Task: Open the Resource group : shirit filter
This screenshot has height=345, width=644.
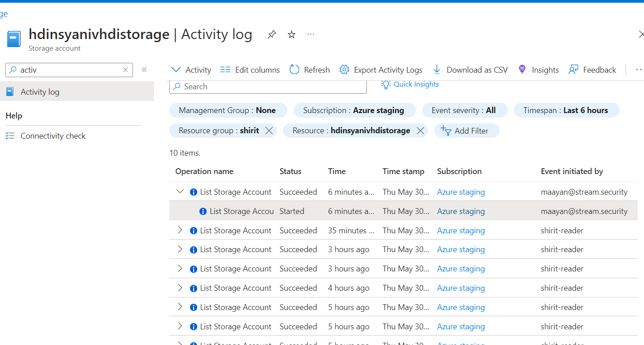Action: pyautogui.click(x=219, y=131)
